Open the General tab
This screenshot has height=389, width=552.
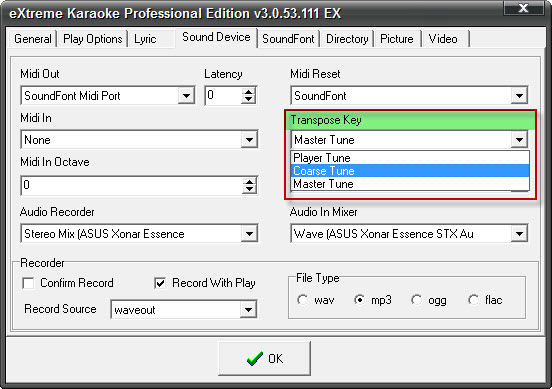coord(32,39)
